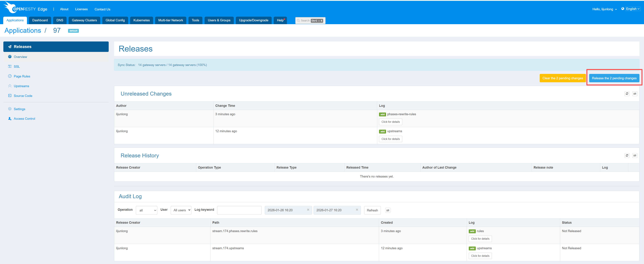Click the Upstreams sidebar icon
The height and width of the screenshot is (264, 644).
[10, 86]
